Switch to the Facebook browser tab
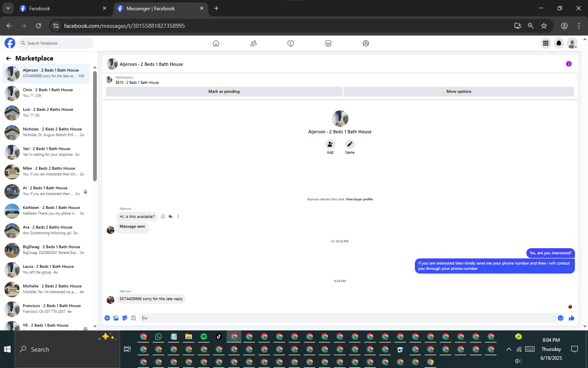588x368 pixels. click(63, 9)
